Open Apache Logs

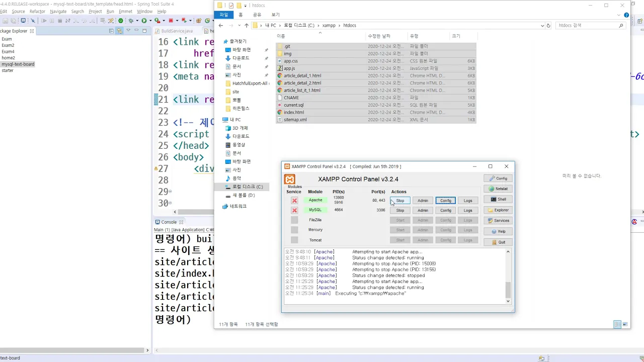click(468, 201)
